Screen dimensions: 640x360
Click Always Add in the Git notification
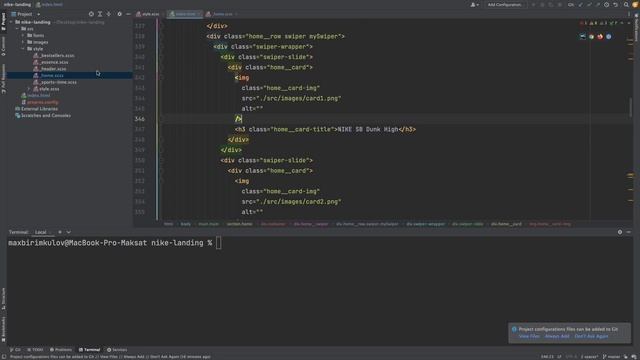pos(557,336)
